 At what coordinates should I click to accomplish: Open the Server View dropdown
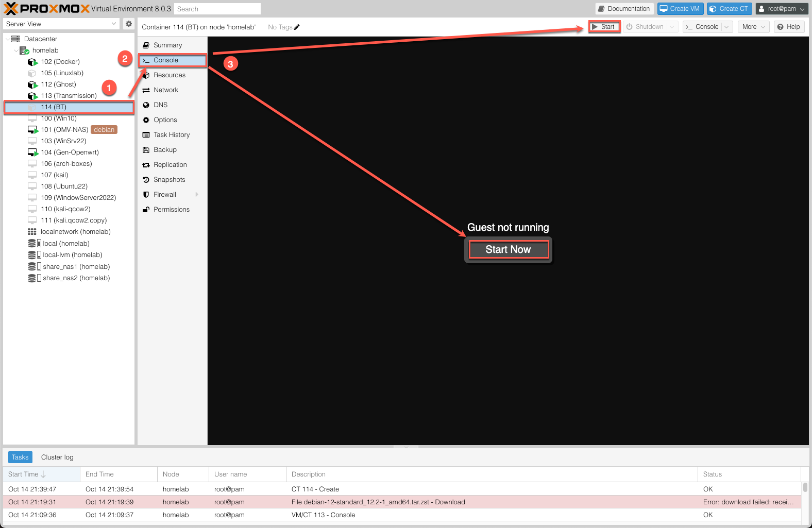point(114,24)
